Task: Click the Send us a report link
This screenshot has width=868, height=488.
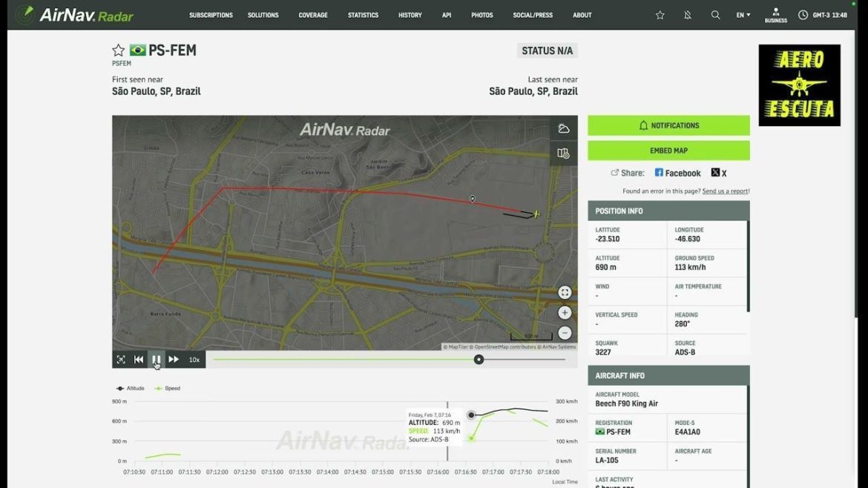Action: click(x=725, y=190)
